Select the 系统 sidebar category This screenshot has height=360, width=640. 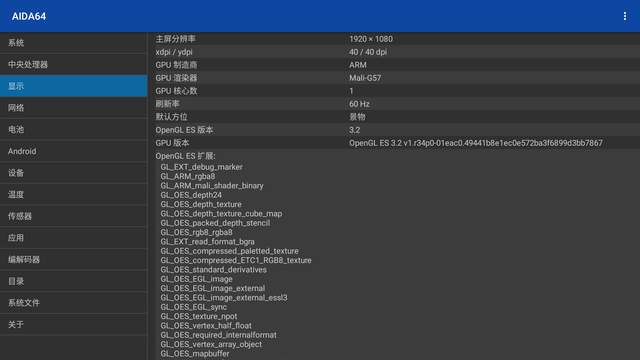pyautogui.click(x=73, y=42)
